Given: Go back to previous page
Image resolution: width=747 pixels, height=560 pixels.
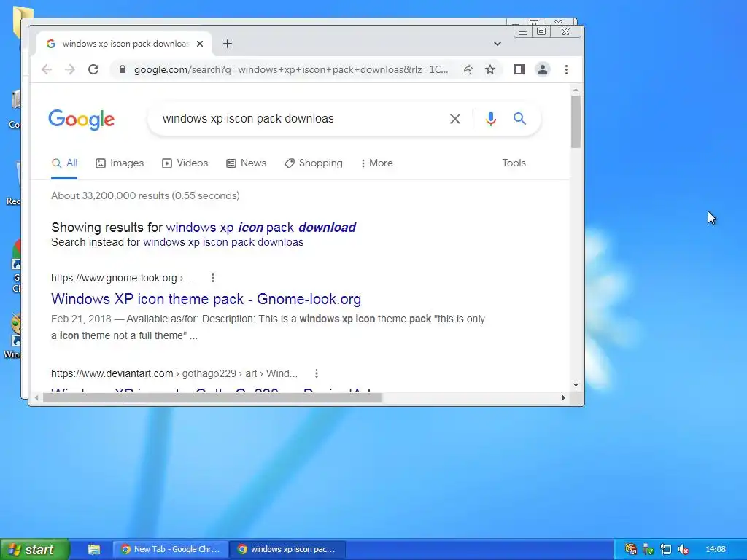Looking at the screenshot, I should click(47, 69).
